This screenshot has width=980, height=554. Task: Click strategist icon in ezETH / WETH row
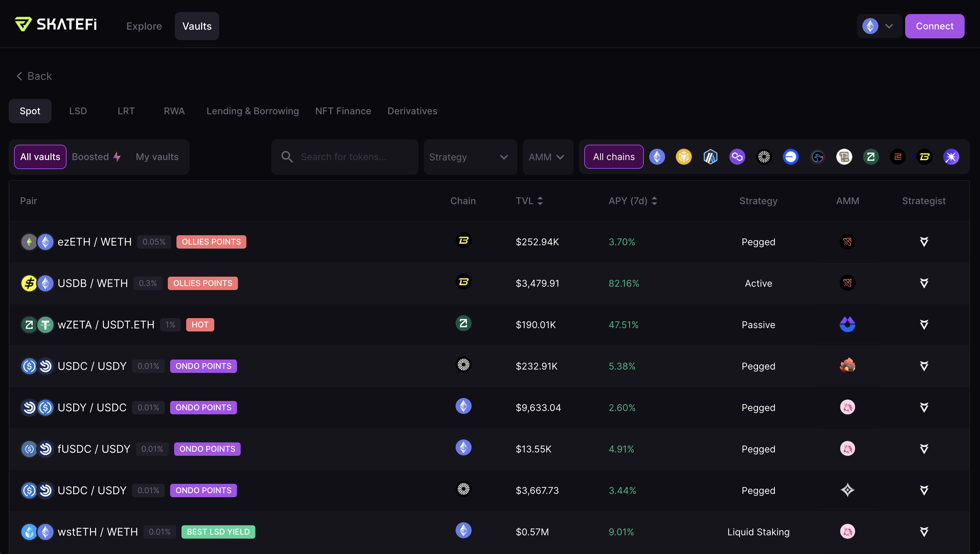(924, 242)
